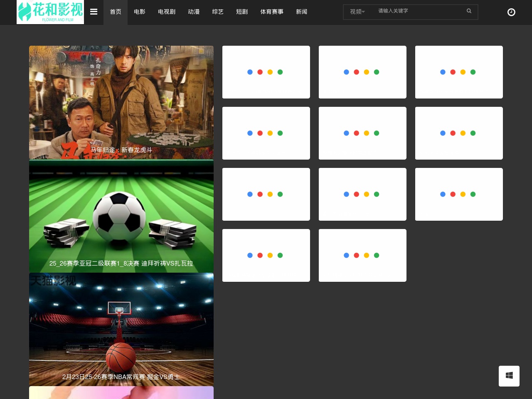Screen dimensions: 532x399
Task: Open the hamburger menu icon
Action: pyautogui.click(x=94, y=12)
